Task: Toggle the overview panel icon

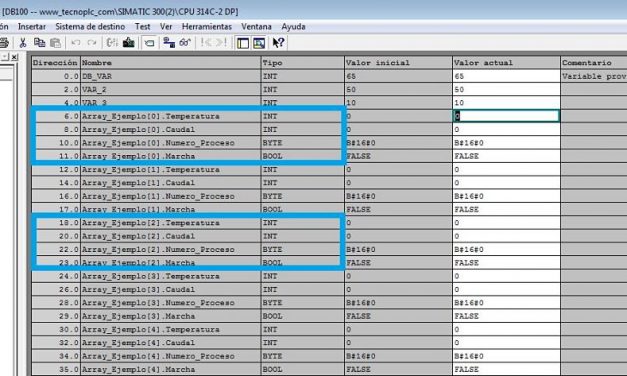Action: point(243,43)
